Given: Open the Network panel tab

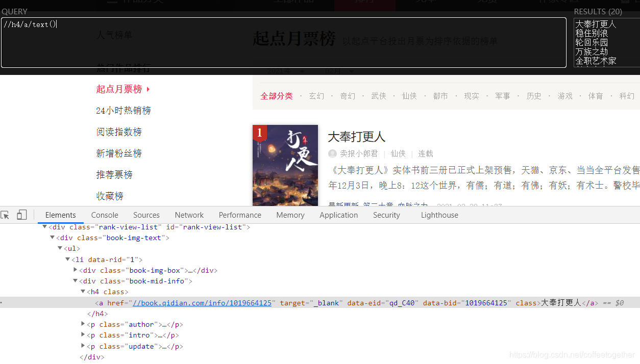Looking at the screenshot, I should click(x=189, y=215).
